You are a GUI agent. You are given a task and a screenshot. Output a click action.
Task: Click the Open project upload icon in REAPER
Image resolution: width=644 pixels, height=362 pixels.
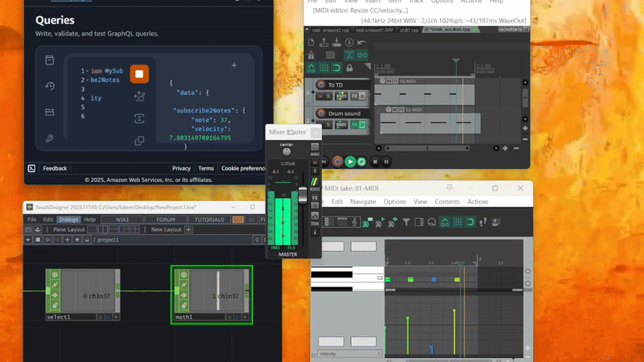324,43
